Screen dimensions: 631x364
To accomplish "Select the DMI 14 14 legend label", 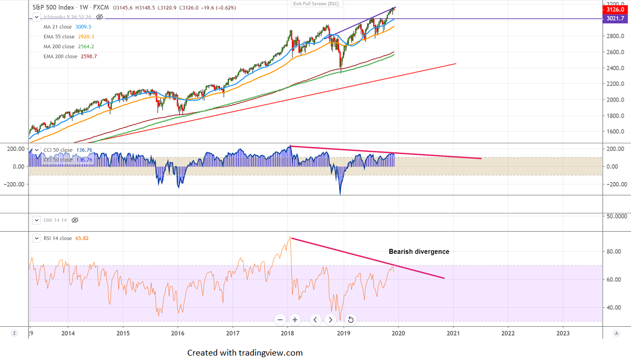I will coord(55,220).
